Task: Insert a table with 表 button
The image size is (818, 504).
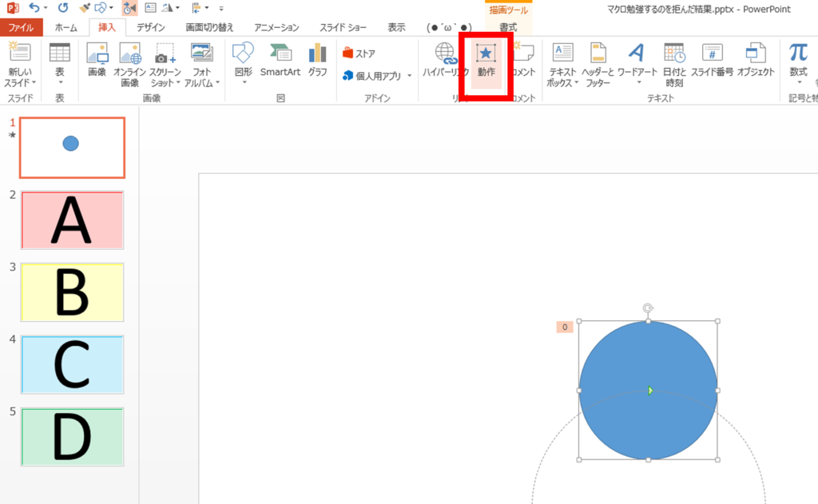Action: tap(59, 65)
